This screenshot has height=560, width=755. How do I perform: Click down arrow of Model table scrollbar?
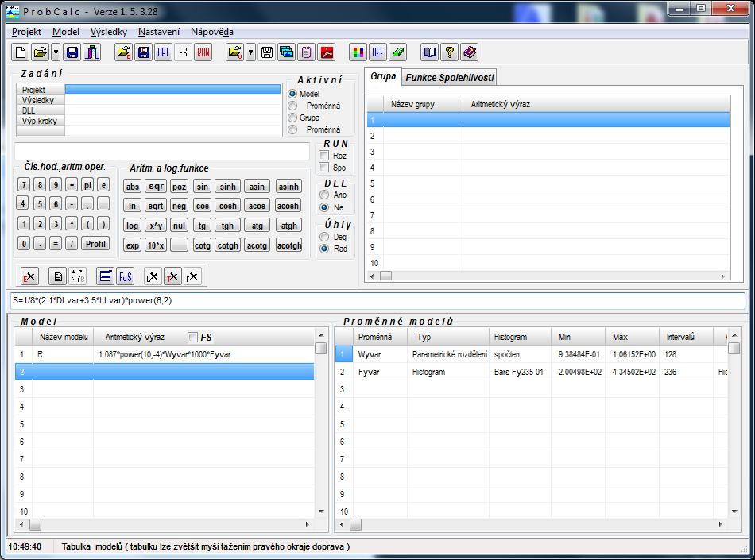tap(321, 512)
